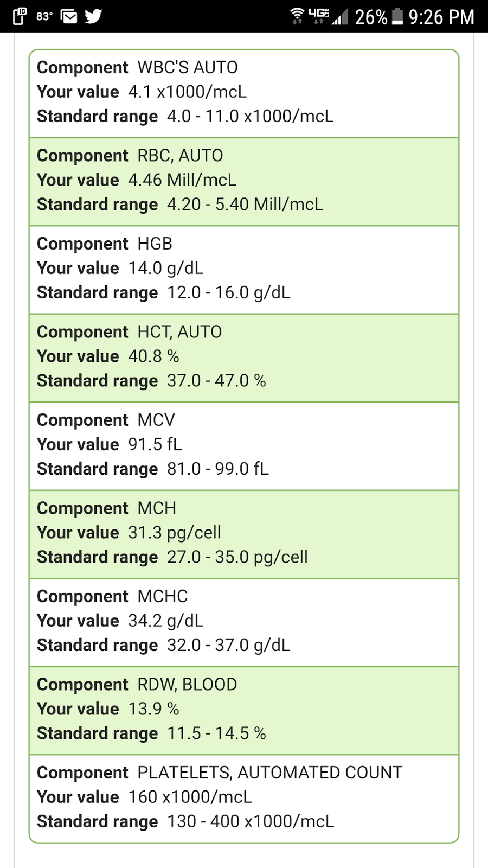This screenshot has width=488, height=868.
Task: Tap the 4G LTE network icon
Action: (319, 16)
